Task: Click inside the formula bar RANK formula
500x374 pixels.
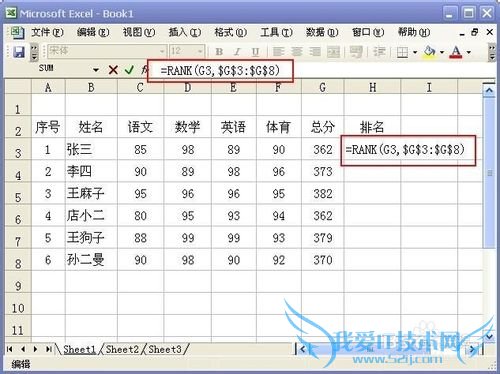Action: pos(220,71)
